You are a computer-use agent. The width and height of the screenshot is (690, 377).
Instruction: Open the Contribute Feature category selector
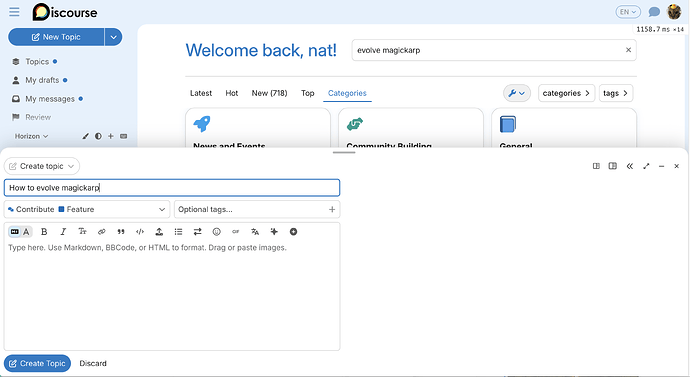click(87, 209)
